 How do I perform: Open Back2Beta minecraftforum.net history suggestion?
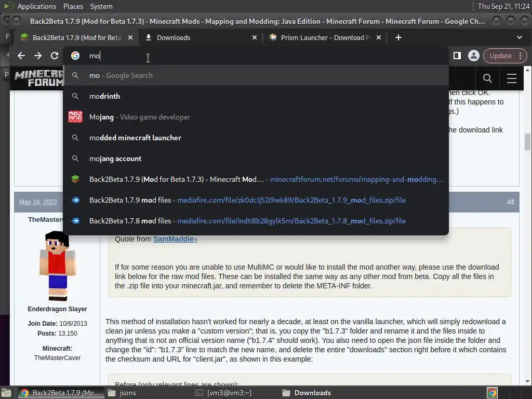(256, 179)
